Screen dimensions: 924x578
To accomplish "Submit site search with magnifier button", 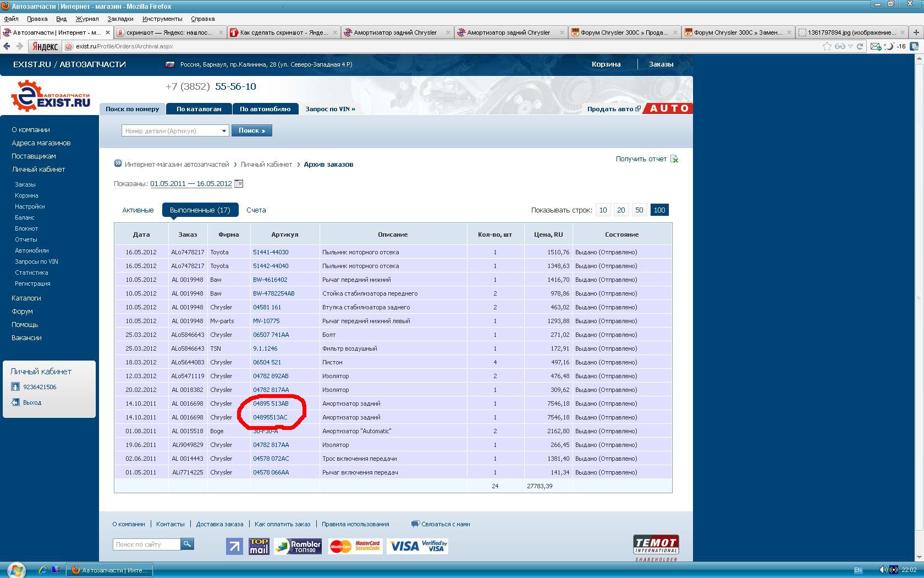I will [187, 544].
